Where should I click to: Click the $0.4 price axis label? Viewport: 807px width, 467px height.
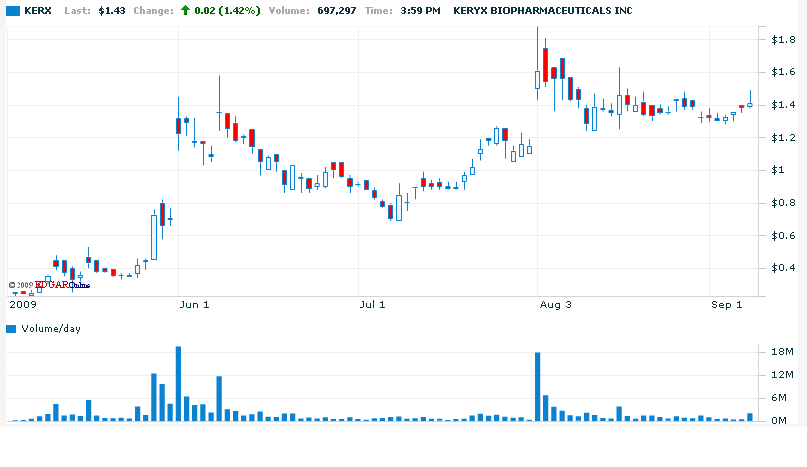click(x=783, y=268)
